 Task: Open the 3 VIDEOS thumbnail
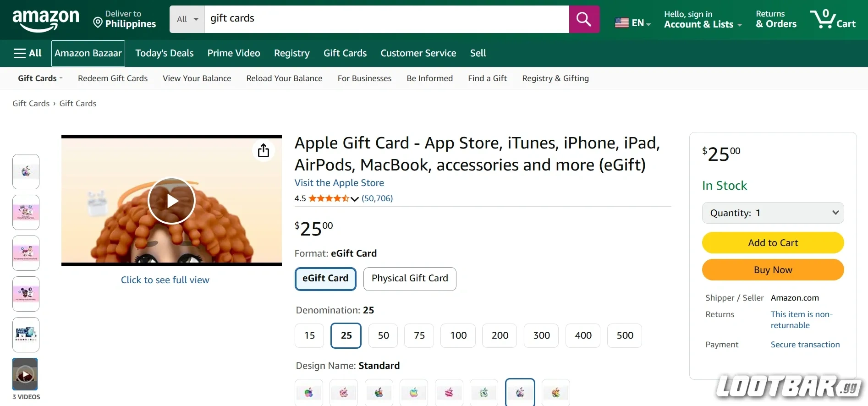click(x=25, y=374)
